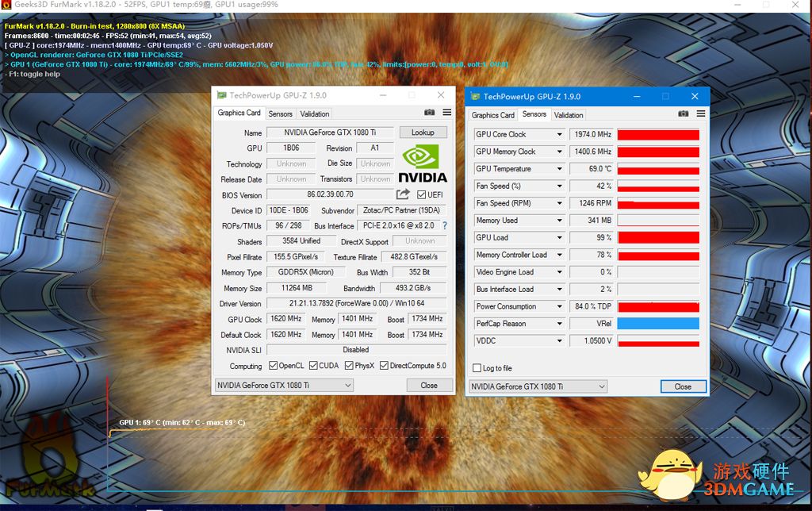Click the Lookup button

[423, 133]
